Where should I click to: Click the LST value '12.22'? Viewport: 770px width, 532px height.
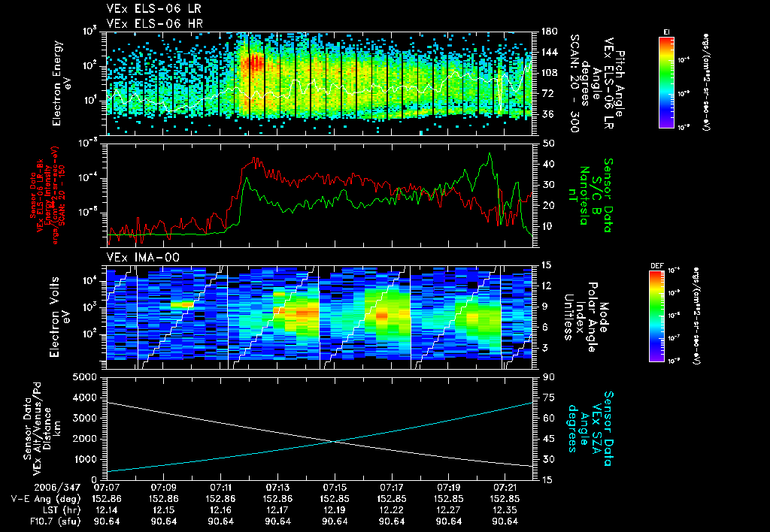tap(392, 510)
